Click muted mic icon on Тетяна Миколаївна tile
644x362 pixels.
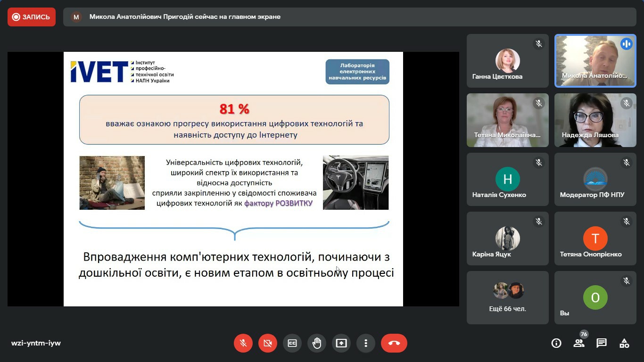tap(539, 103)
